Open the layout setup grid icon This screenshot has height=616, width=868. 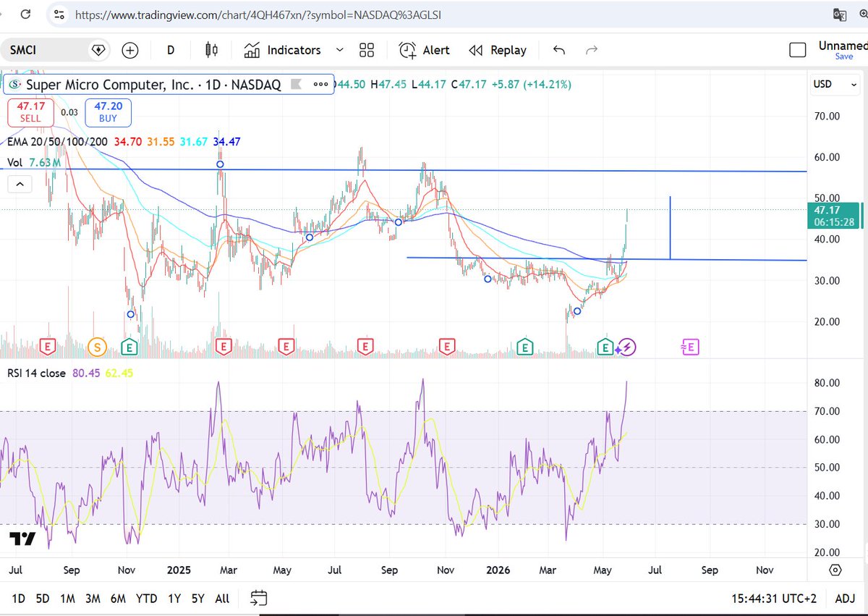[367, 50]
